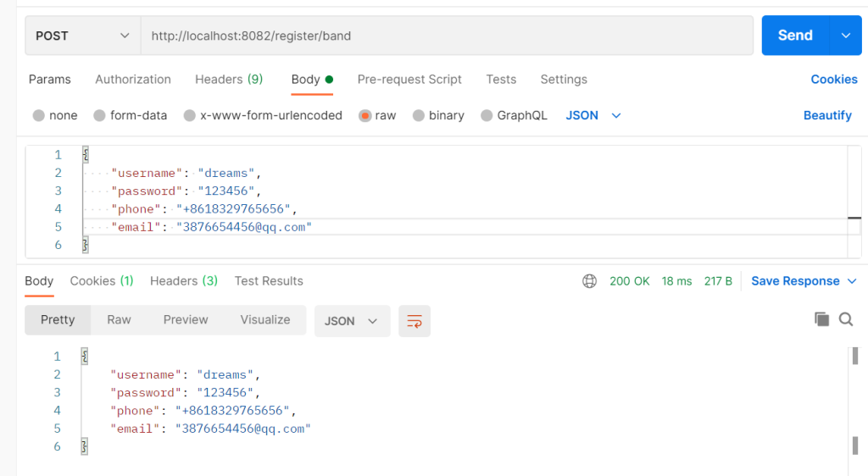Expand the Send button arrow menu
Image resolution: width=868 pixels, height=476 pixels.
coord(845,36)
